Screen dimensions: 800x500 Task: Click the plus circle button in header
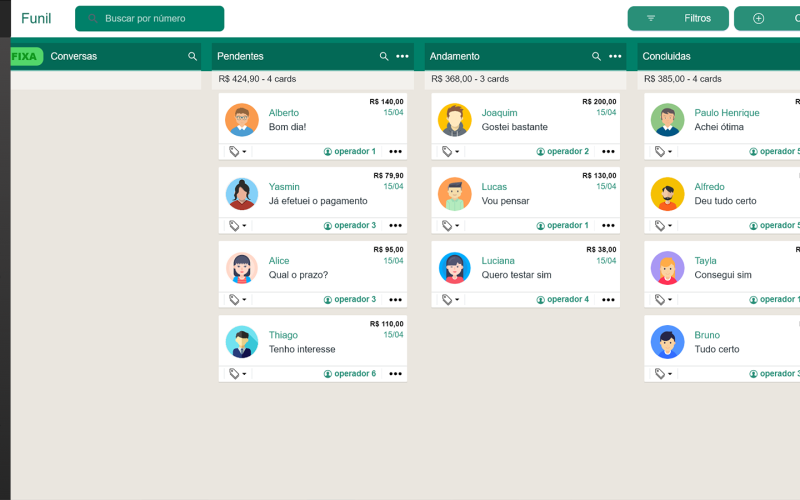pyautogui.click(x=759, y=18)
